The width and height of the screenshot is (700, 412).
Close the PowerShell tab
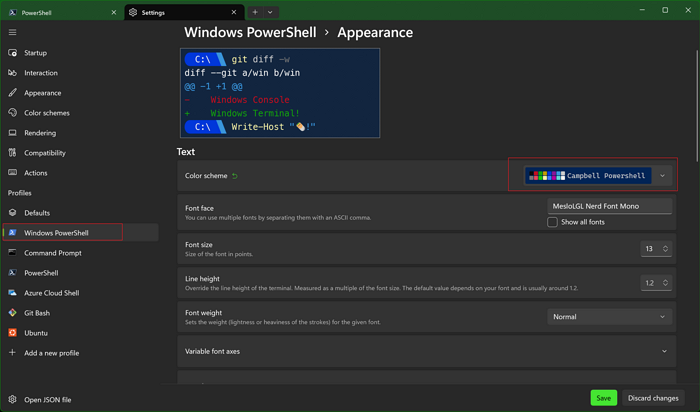click(113, 12)
